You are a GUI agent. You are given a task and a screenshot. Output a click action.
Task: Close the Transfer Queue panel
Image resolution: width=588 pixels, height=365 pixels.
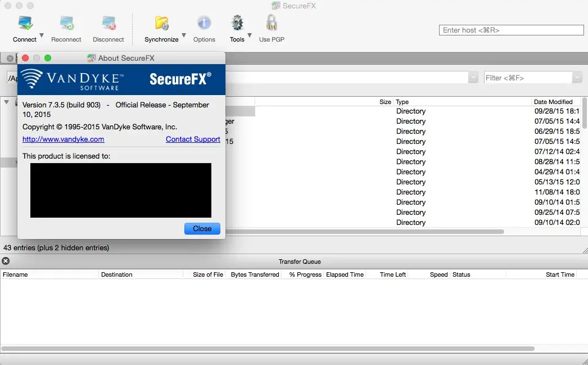pos(6,261)
